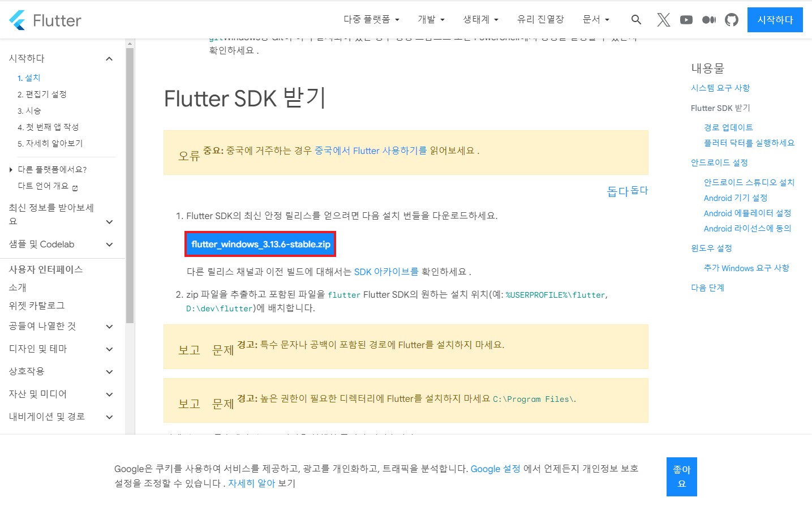
Task: Collapse the 시작하다 sidebar section
Action: click(x=109, y=59)
